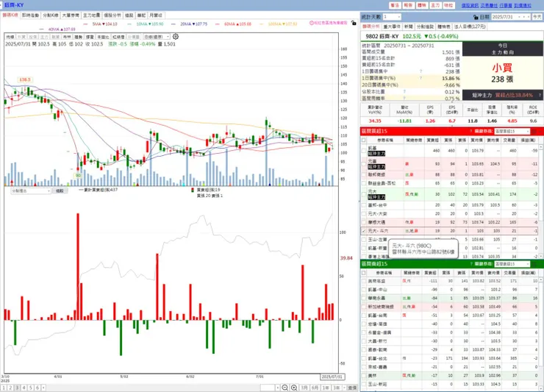Open 重大事件 tab in right panel
544x392 pixels.
coord(392,26)
